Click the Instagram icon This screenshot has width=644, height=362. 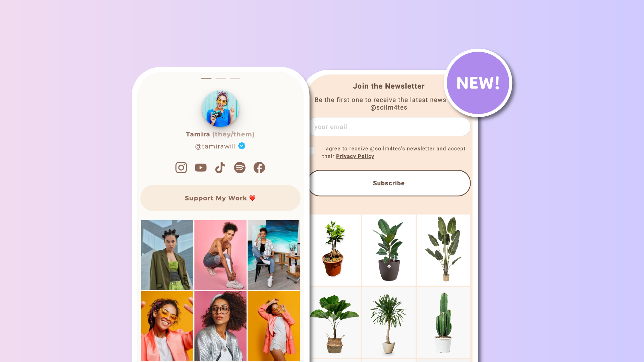pos(181,167)
